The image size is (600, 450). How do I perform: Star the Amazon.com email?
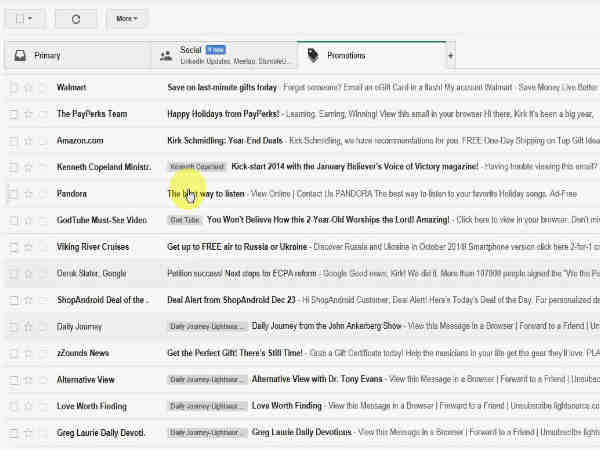coord(28,140)
